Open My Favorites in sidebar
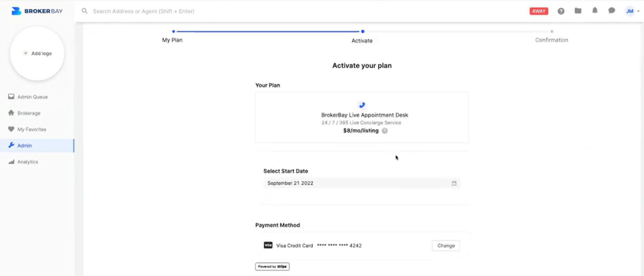 32,129
